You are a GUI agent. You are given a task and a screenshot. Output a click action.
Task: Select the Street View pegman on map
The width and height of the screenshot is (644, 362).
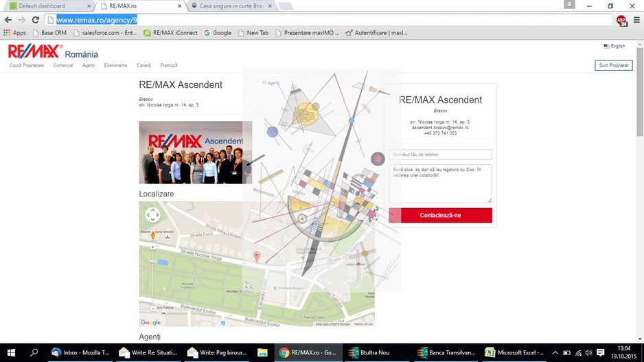[152, 236]
